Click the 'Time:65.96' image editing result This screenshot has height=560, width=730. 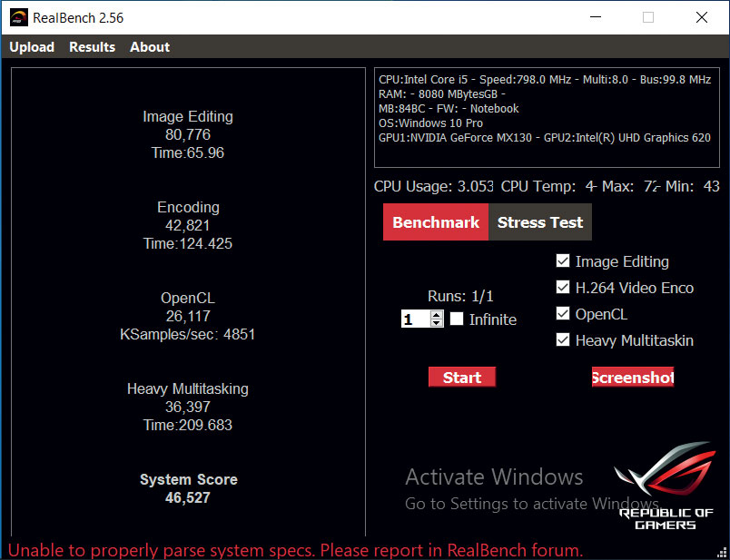(188, 152)
